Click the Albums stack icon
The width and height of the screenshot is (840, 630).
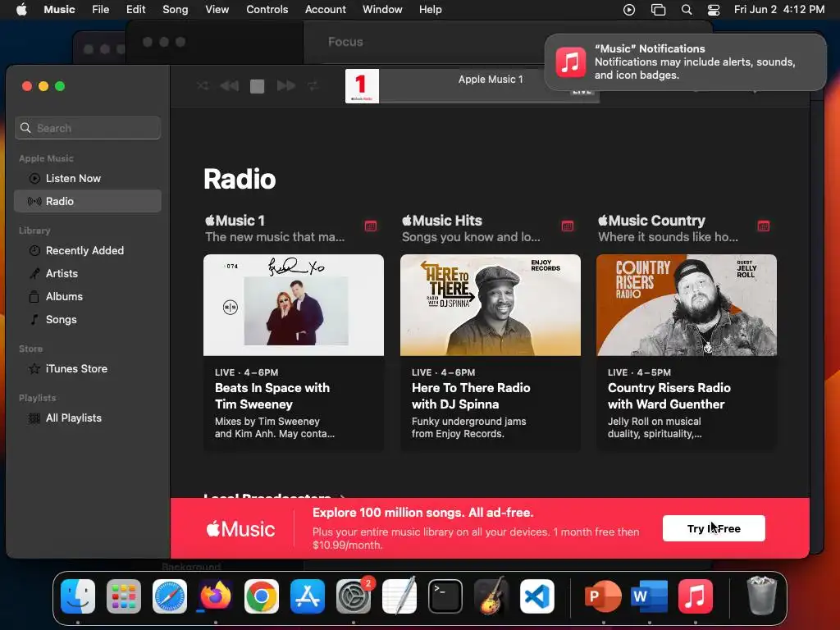(34, 297)
